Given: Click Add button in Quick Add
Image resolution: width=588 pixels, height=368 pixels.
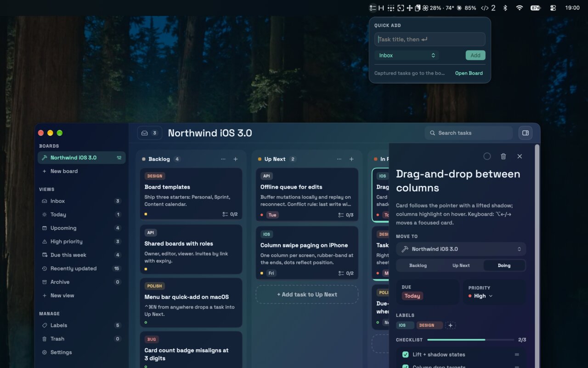Looking at the screenshot, I should [475, 55].
